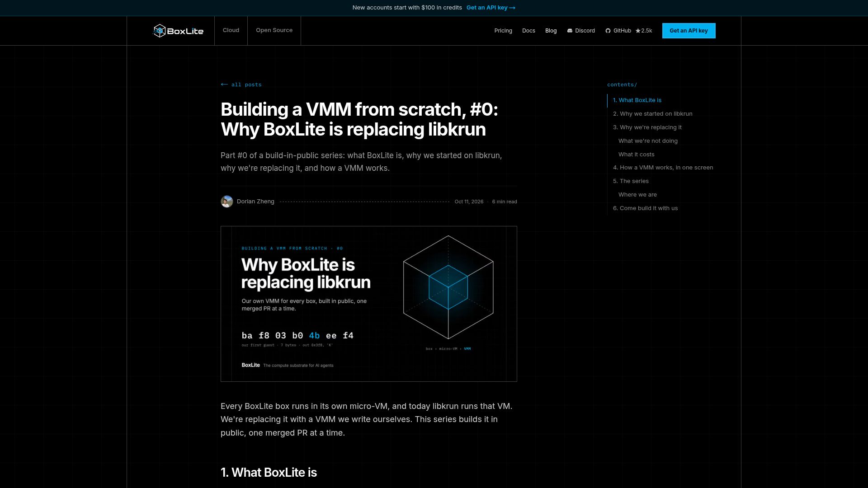
Task: Click the back arrow before all posts
Action: coord(224,84)
